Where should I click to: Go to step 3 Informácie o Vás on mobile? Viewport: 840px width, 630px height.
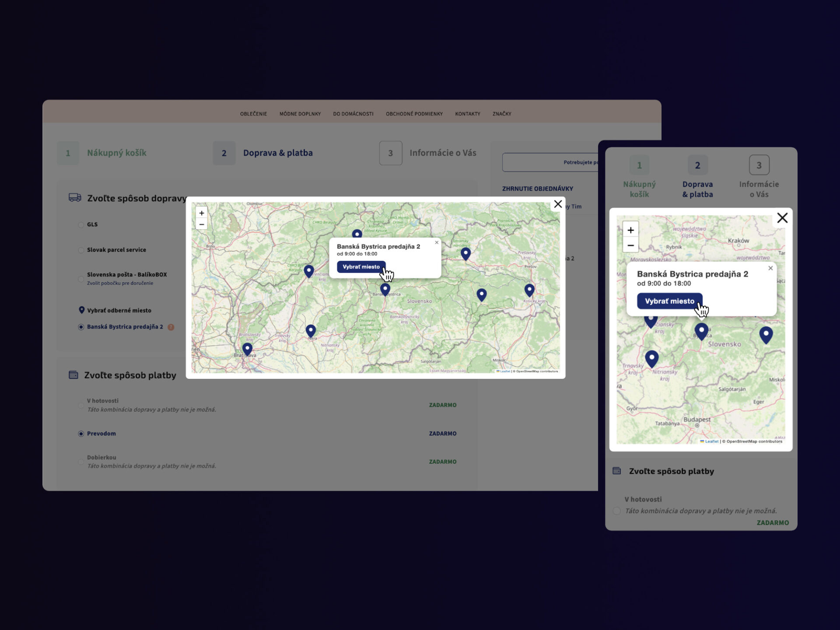[x=759, y=177]
